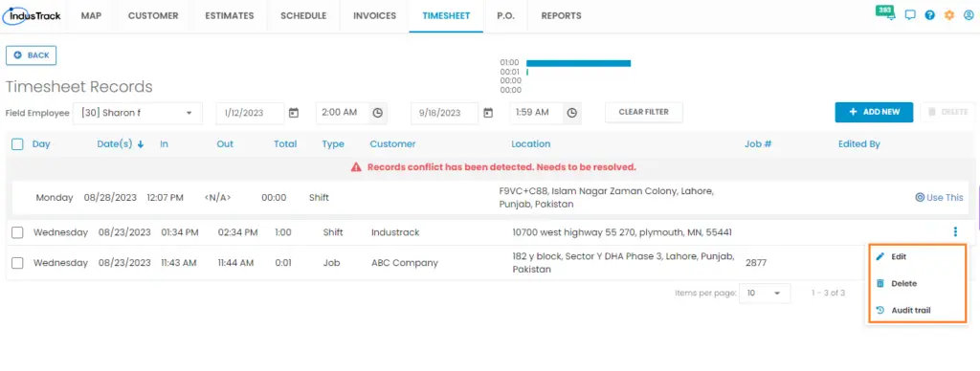
Task: Go to the Customer tab
Action: (153, 16)
